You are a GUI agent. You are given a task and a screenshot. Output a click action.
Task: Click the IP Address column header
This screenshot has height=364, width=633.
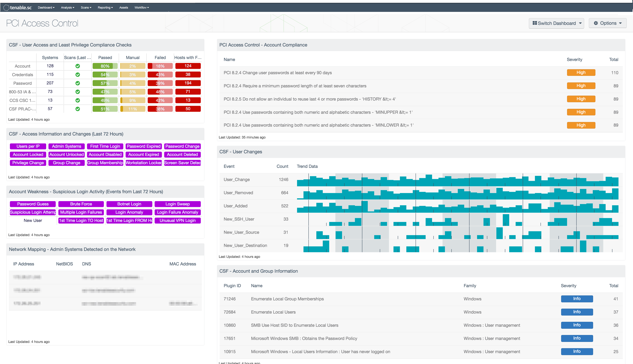pos(24,264)
